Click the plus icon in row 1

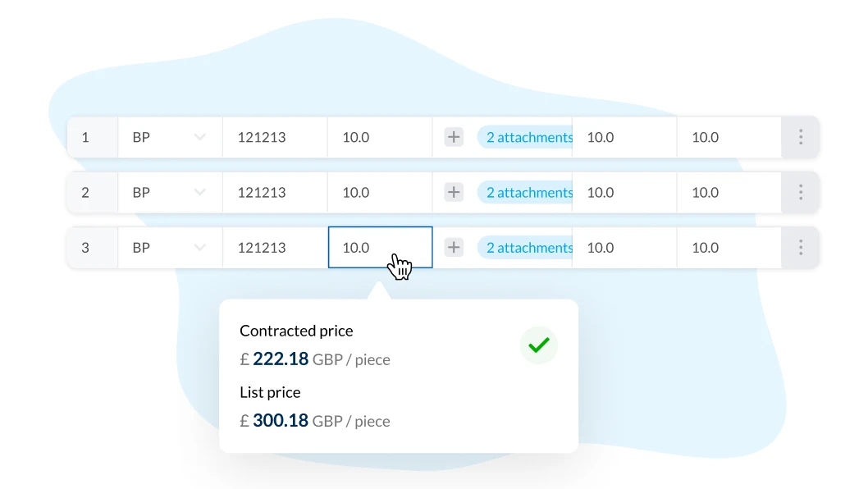click(x=454, y=137)
